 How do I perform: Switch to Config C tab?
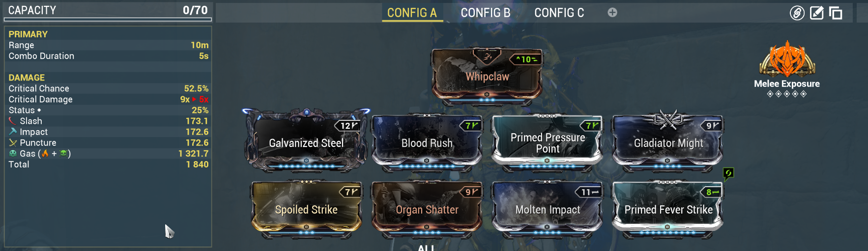click(x=559, y=13)
